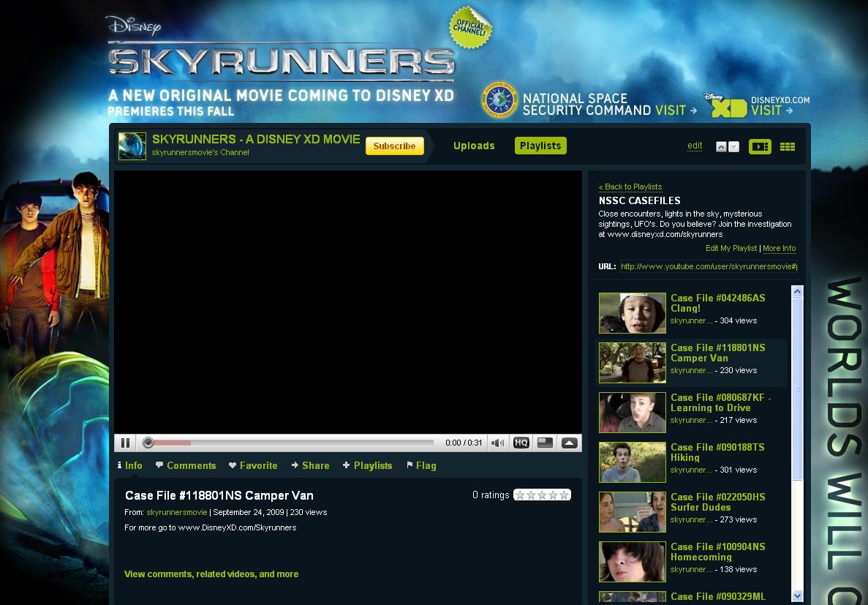Click the Case File #090188TS Hiking title
Image resolution: width=868 pixels, height=605 pixels.
[x=717, y=453]
